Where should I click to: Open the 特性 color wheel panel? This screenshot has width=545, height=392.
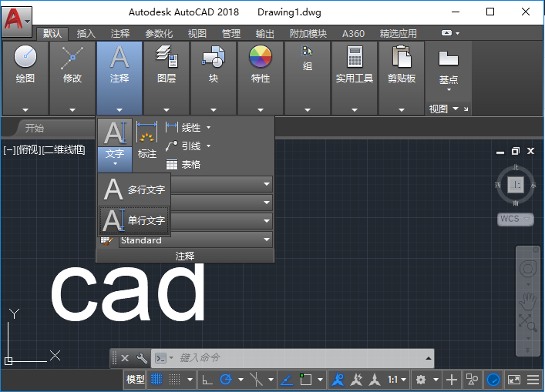click(x=261, y=78)
